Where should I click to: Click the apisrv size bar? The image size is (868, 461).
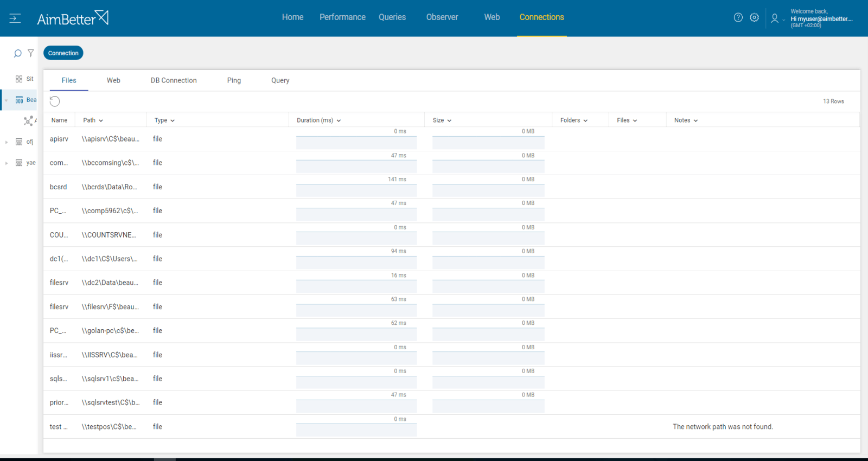pos(488,143)
